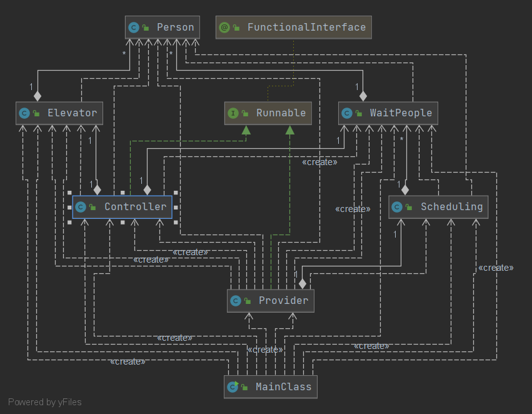Click the green lock icon on Person
Screen dimensions: 532x414
pos(146,28)
